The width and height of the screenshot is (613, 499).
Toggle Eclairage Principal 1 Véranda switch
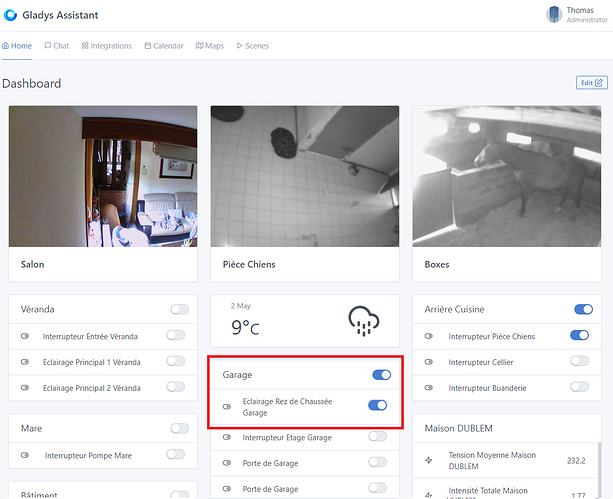(x=176, y=361)
